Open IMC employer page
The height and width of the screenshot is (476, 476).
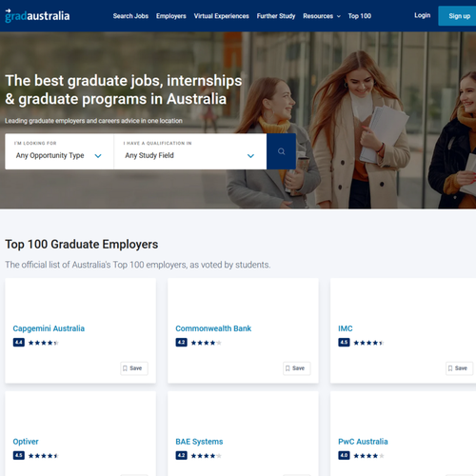click(346, 328)
